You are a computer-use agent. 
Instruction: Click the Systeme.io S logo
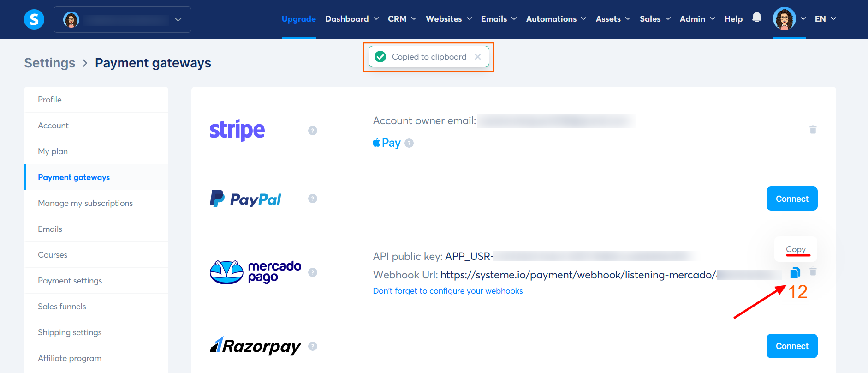34,19
